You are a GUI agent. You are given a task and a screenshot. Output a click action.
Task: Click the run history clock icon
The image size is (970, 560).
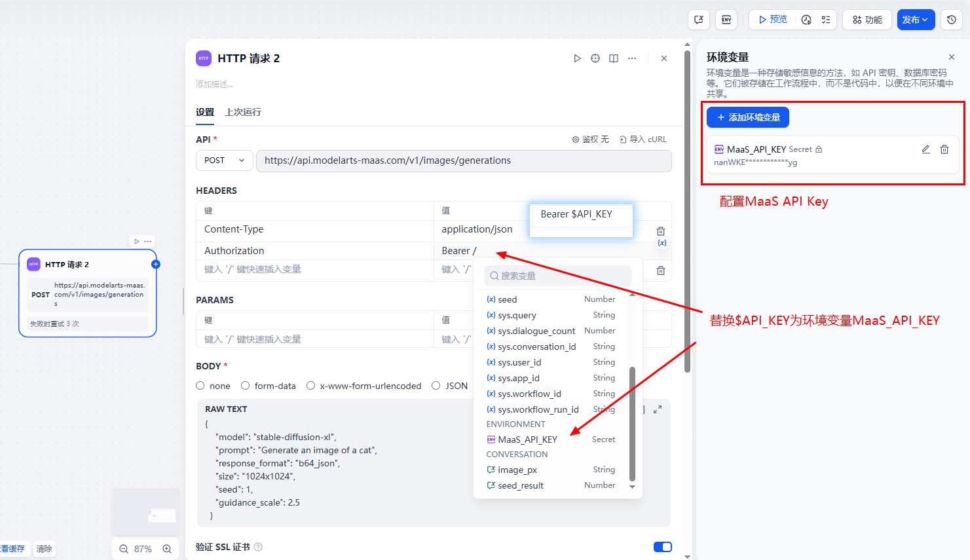coord(806,20)
